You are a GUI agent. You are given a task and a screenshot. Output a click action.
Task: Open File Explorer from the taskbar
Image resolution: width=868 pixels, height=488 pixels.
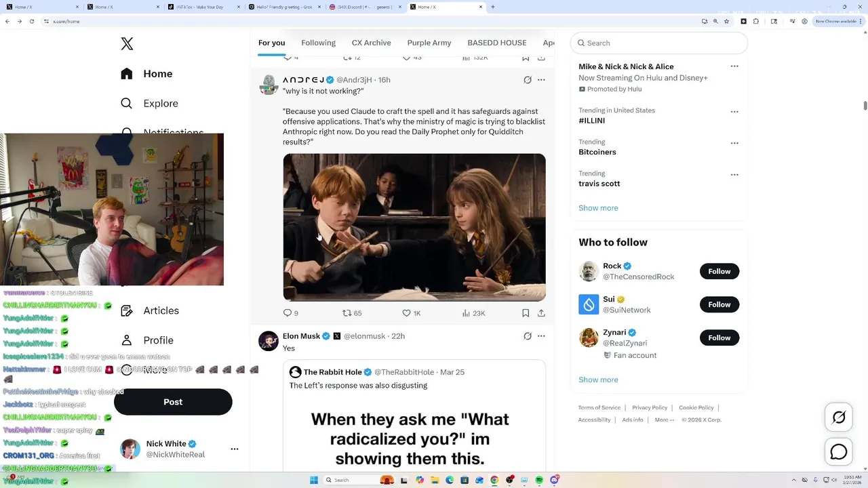pyautogui.click(x=435, y=480)
